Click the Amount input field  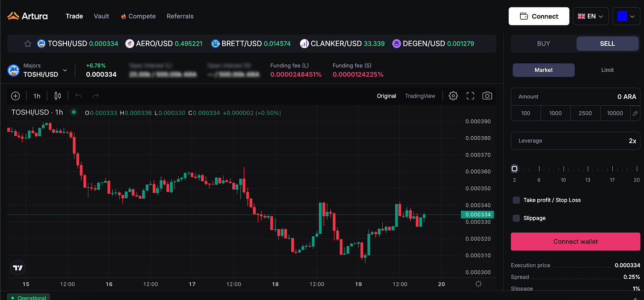click(575, 97)
